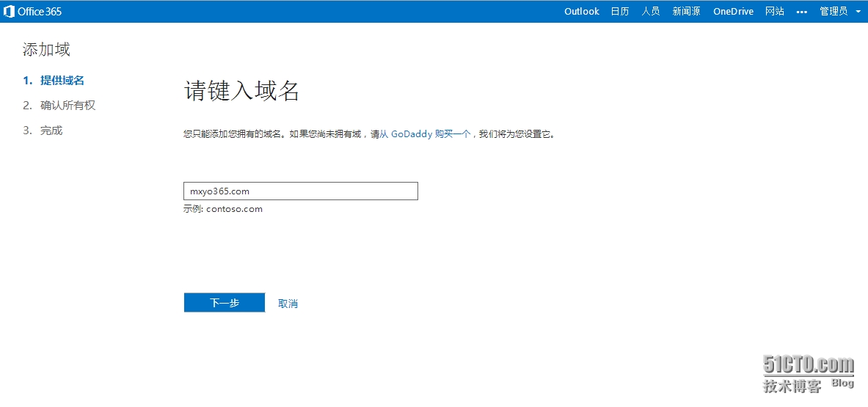
Task: Click the 取消 link
Action: point(288,304)
